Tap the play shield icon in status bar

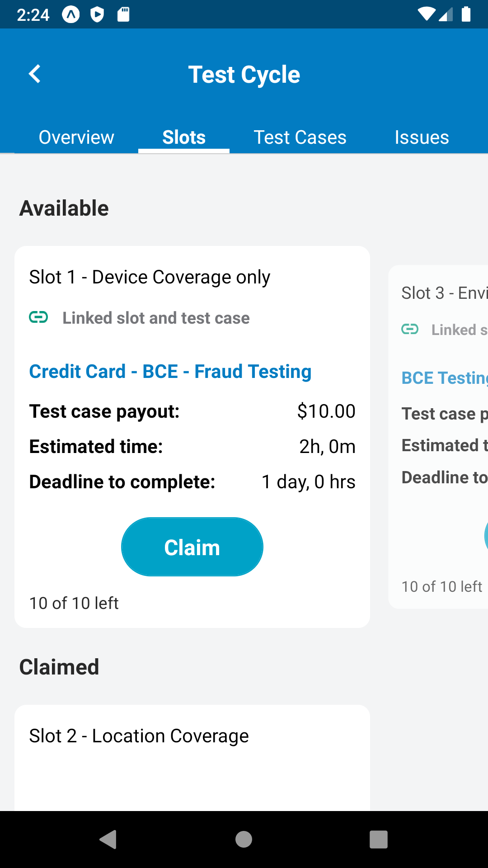point(97,14)
